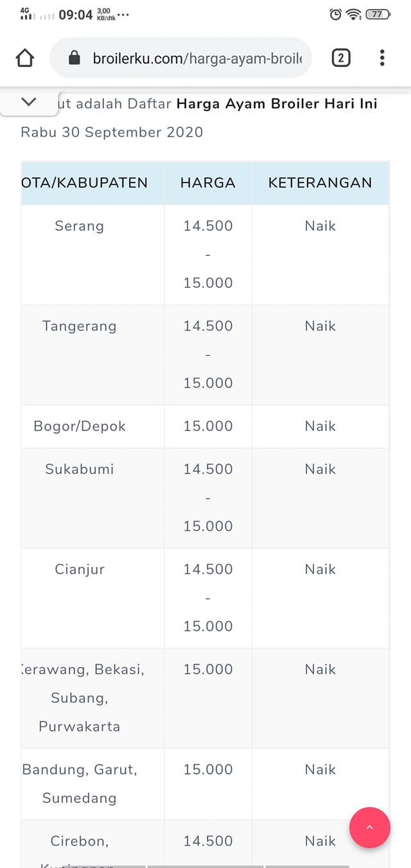The width and height of the screenshot is (411, 868).
Task: Tap the Chrome home icon
Action: (x=24, y=58)
